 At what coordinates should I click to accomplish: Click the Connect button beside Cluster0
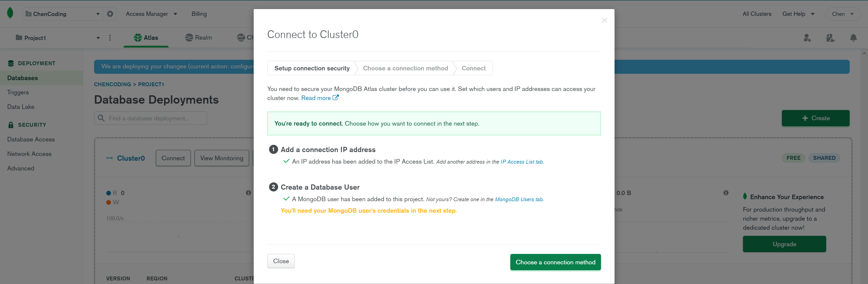point(173,158)
